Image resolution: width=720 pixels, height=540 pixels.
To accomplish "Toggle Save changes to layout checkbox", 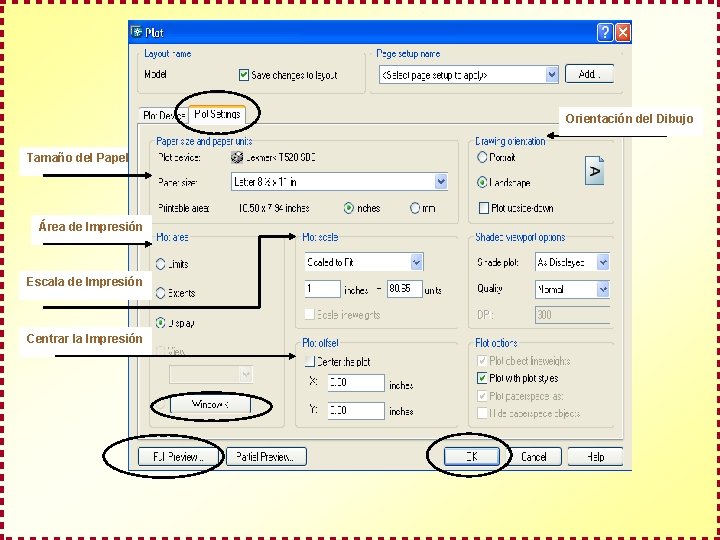I will (244, 75).
